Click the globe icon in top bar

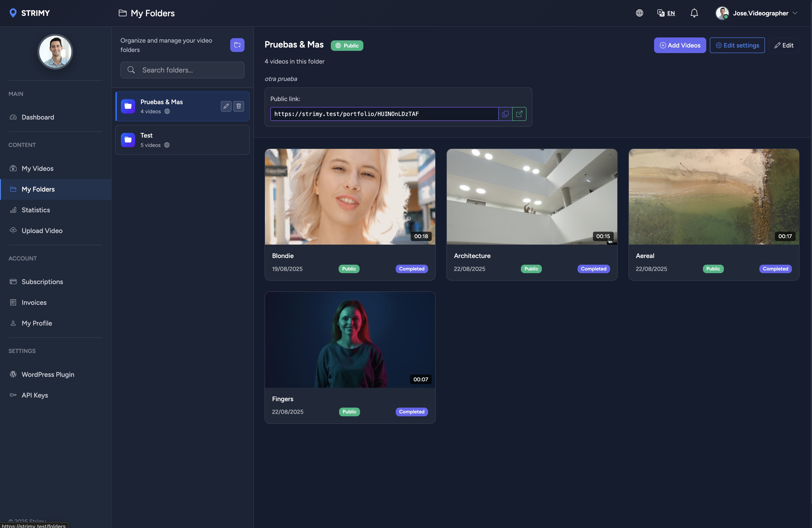coord(639,13)
